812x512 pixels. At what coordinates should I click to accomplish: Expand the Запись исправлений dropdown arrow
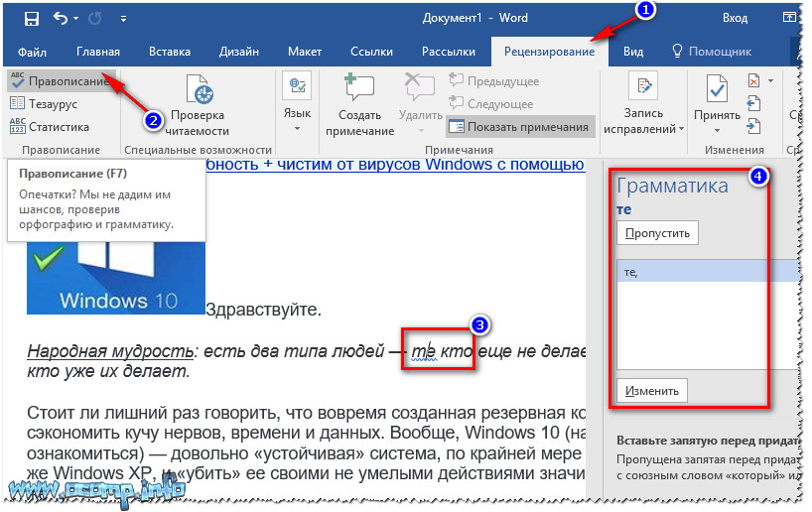[x=682, y=129]
